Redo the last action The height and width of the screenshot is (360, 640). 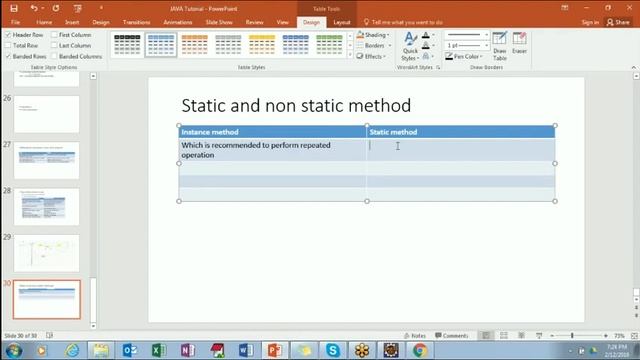click(x=56, y=8)
